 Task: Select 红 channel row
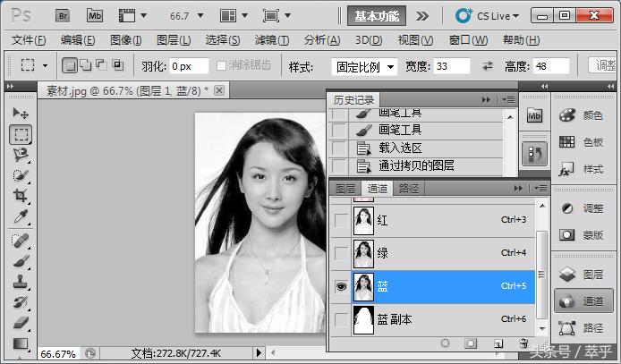[x=432, y=220]
